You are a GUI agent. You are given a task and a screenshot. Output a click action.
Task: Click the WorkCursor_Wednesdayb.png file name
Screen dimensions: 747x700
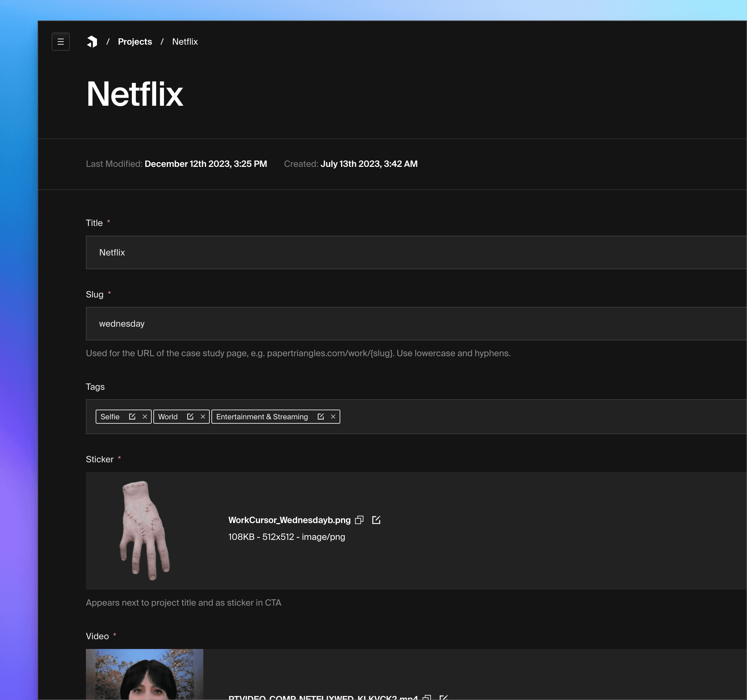pyautogui.click(x=289, y=520)
